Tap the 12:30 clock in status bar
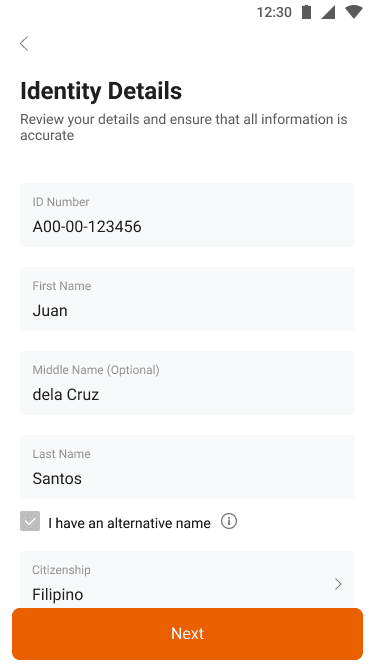Viewport: 375px width, 667px height. point(274,12)
